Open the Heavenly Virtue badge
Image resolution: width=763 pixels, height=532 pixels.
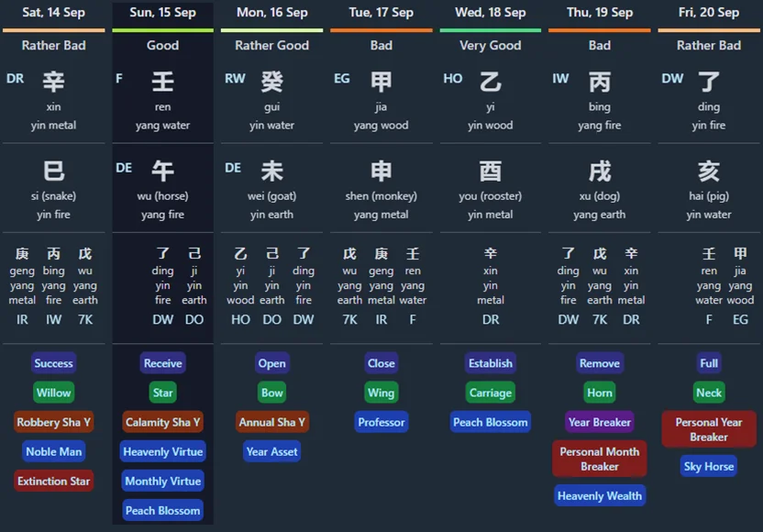coord(163,451)
